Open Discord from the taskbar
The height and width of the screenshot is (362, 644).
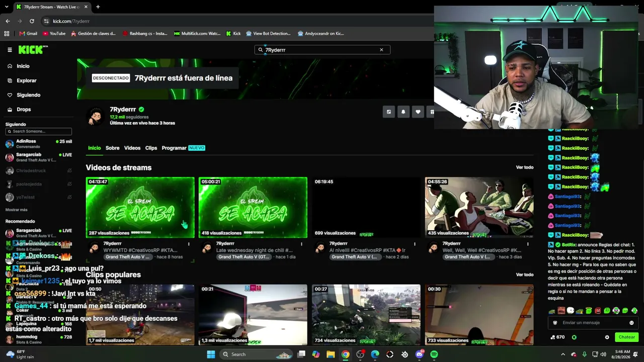[x=420, y=354]
